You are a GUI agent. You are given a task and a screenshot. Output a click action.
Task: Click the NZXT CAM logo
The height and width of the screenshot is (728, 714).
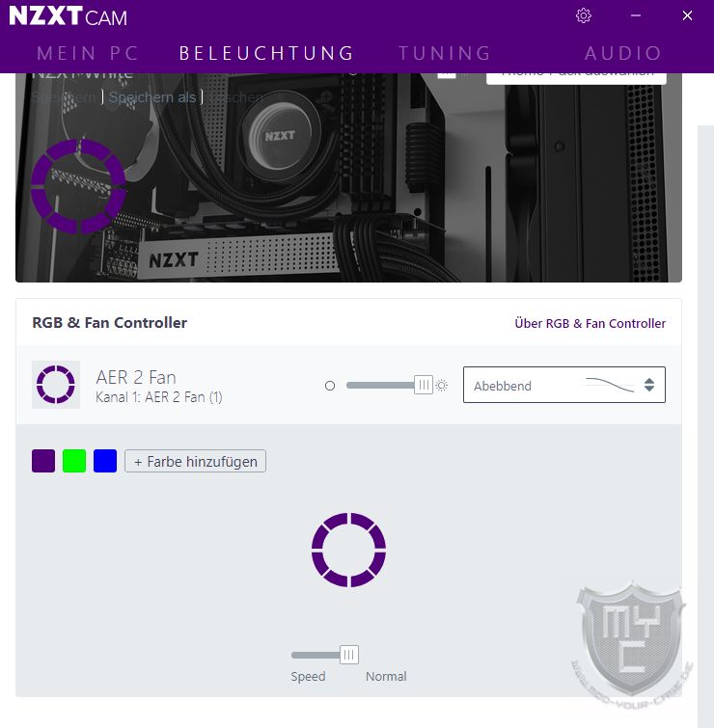(68, 16)
